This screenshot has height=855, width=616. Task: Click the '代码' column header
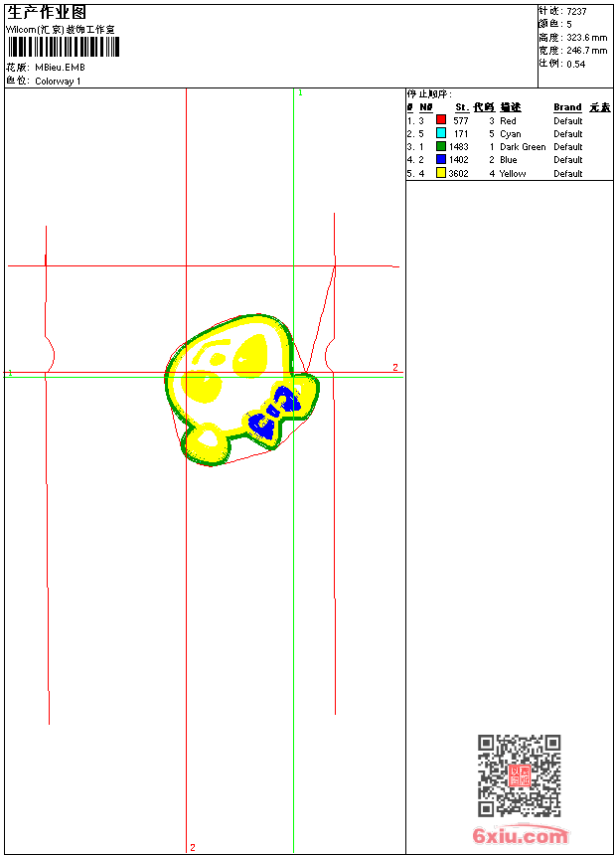tap(484, 107)
